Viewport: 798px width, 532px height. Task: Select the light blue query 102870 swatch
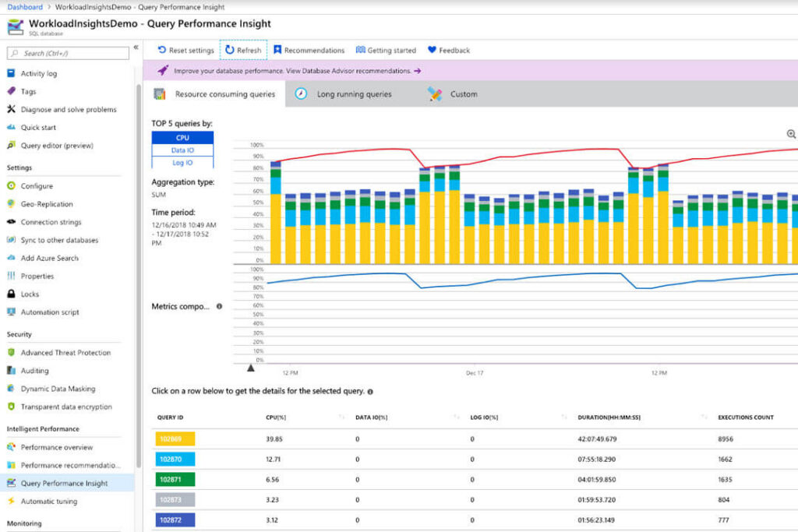pos(175,459)
